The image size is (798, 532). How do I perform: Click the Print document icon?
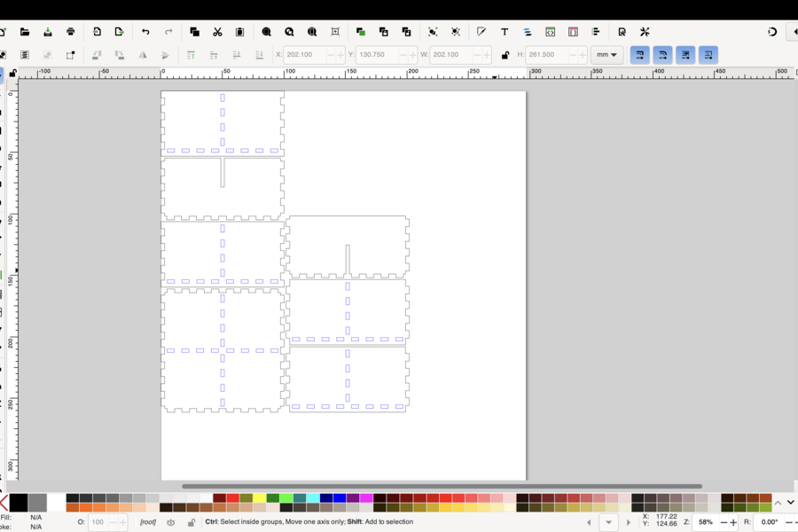[71, 32]
